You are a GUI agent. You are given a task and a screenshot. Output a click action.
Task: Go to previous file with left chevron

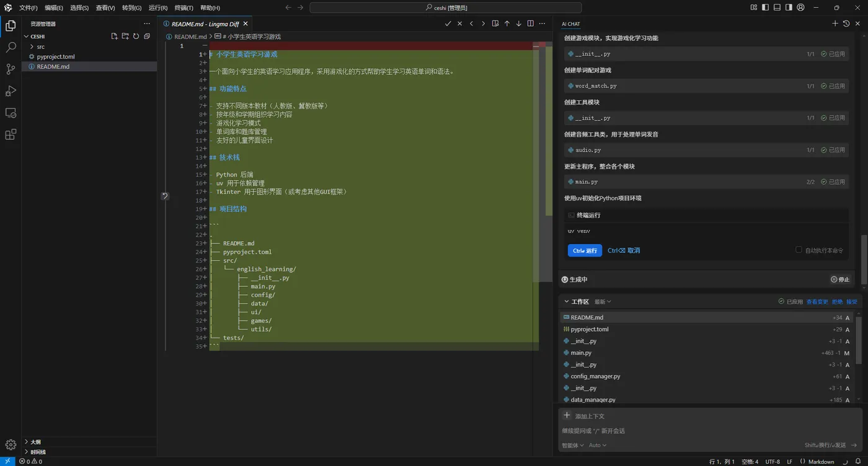(471, 24)
